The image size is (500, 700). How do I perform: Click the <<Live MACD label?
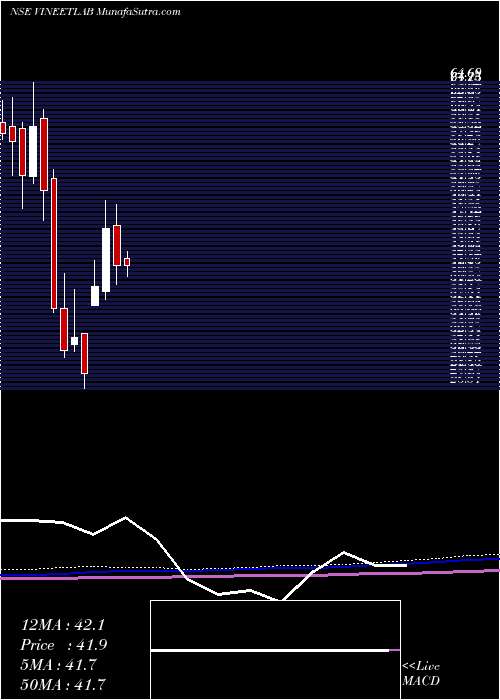click(x=421, y=673)
